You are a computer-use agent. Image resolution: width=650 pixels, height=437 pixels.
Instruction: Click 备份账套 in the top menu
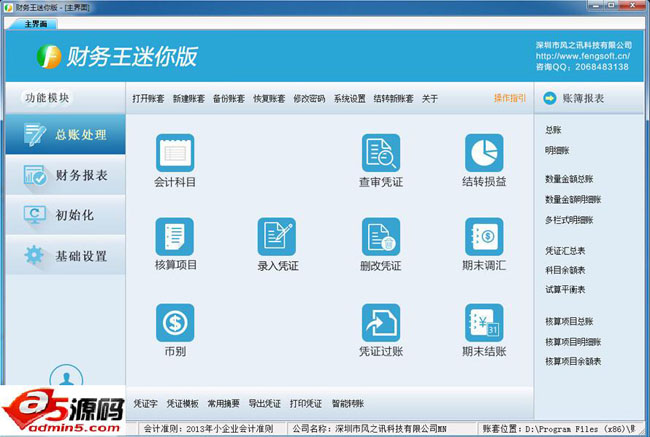point(229,99)
